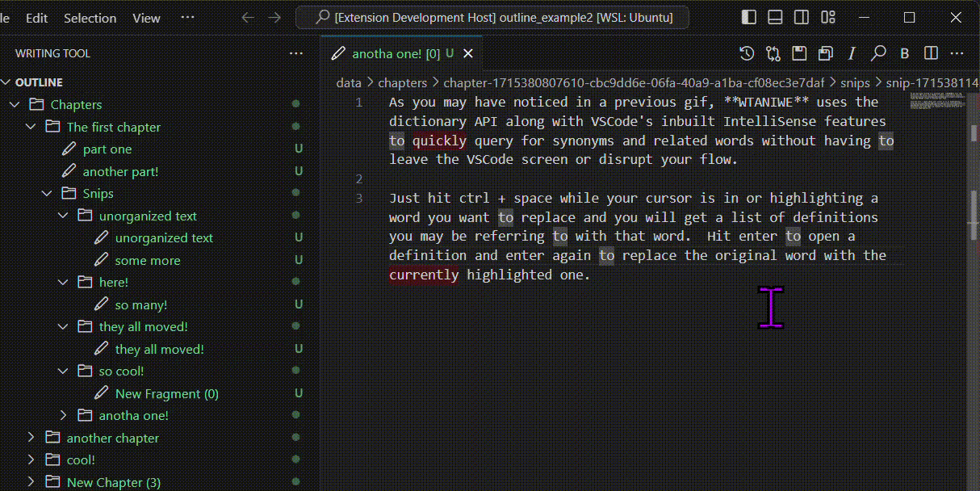This screenshot has width=980, height=491.
Task: Click the folder icon of so cool!
Action: point(85,371)
